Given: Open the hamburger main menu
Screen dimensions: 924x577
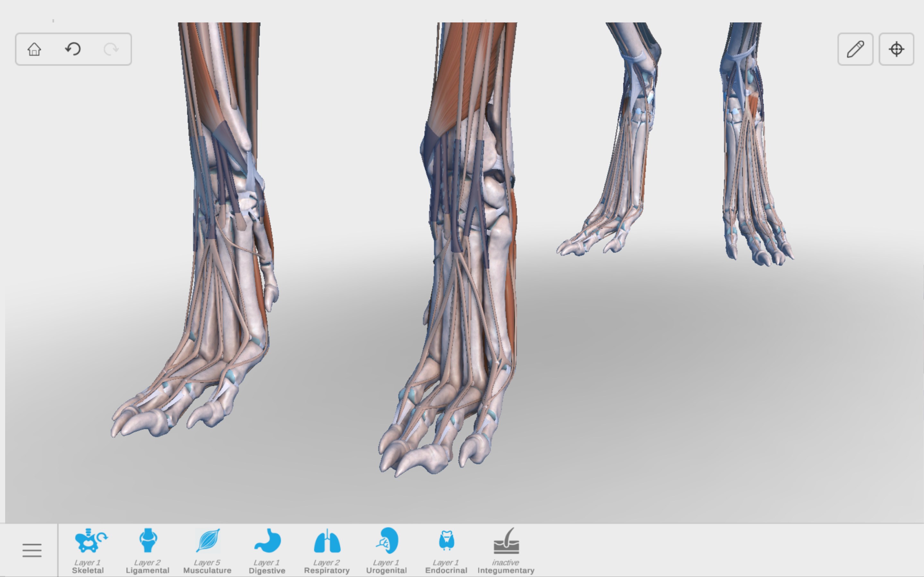Looking at the screenshot, I should (x=32, y=550).
